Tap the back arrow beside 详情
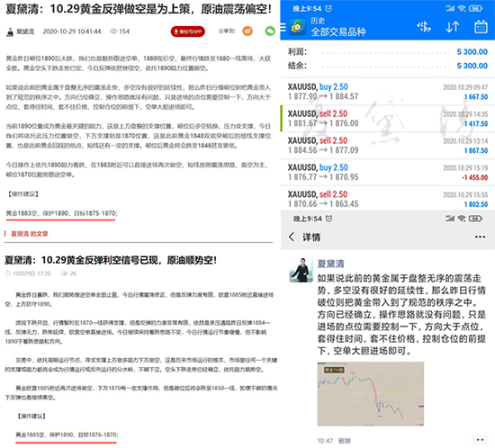The image size is (495, 448). [x=292, y=237]
